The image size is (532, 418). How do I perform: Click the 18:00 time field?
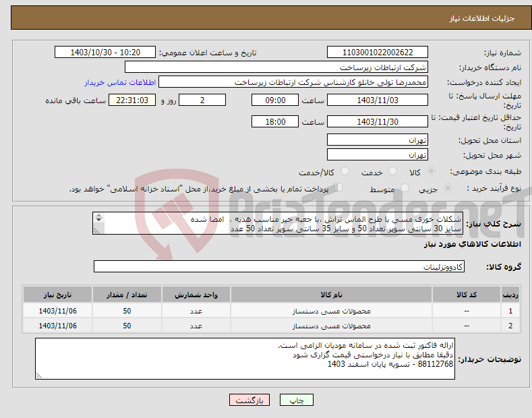pos(275,121)
